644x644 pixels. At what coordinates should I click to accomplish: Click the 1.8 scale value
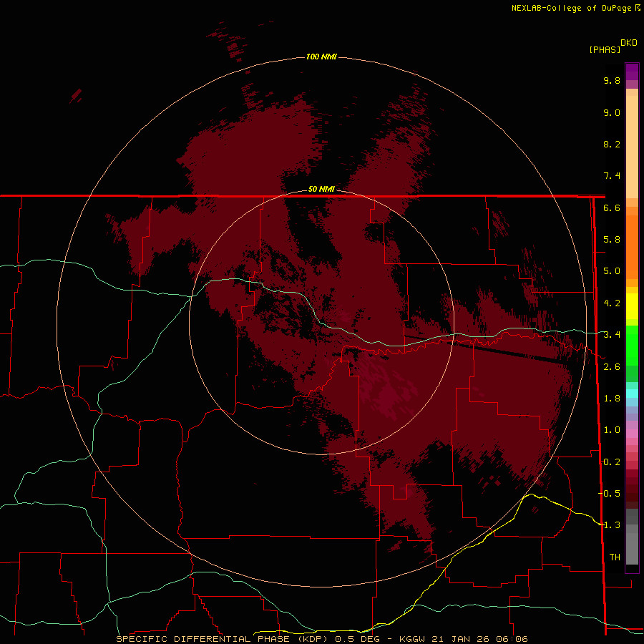[612, 399]
